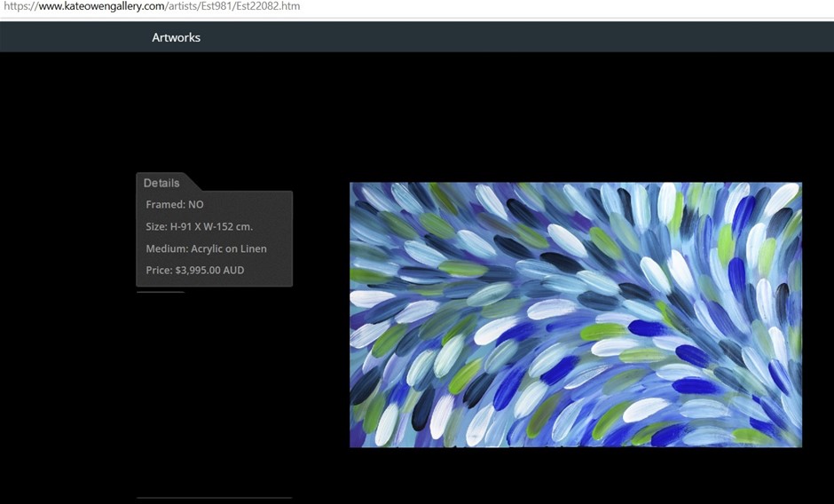Click the https:// prefix in the URL

click(18, 6)
